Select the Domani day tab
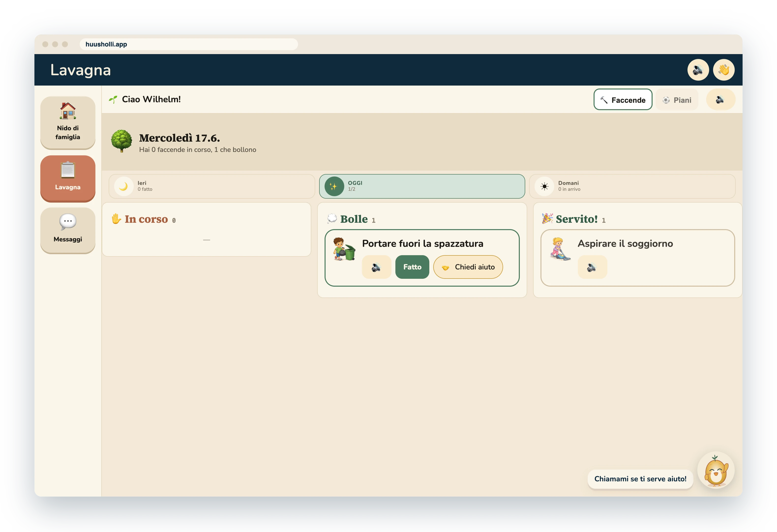 pyautogui.click(x=632, y=186)
